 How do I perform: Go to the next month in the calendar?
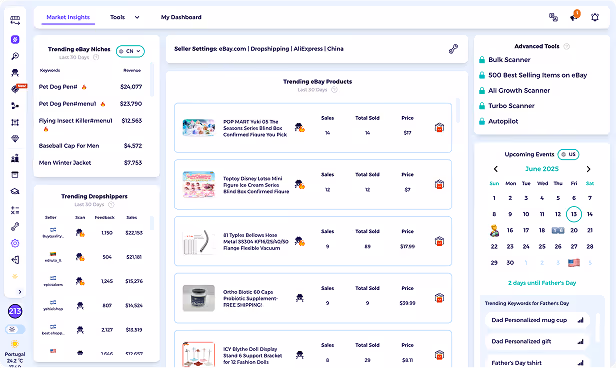pos(588,169)
